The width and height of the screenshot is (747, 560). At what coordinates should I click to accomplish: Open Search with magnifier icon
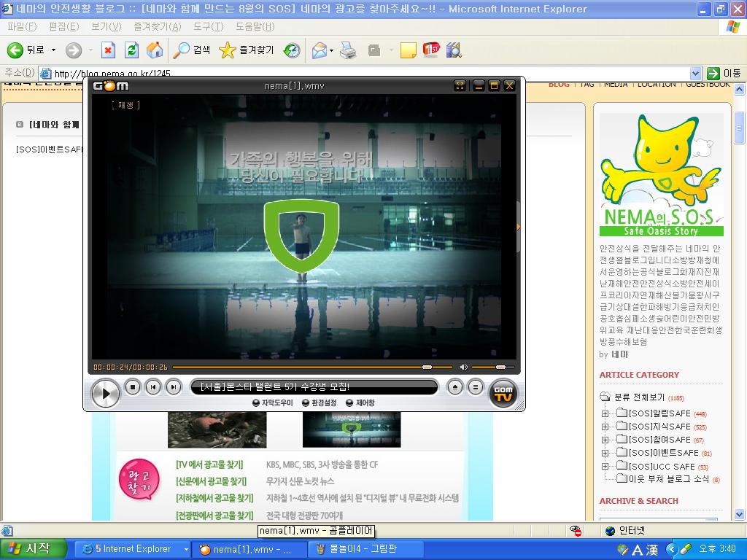click(x=192, y=50)
